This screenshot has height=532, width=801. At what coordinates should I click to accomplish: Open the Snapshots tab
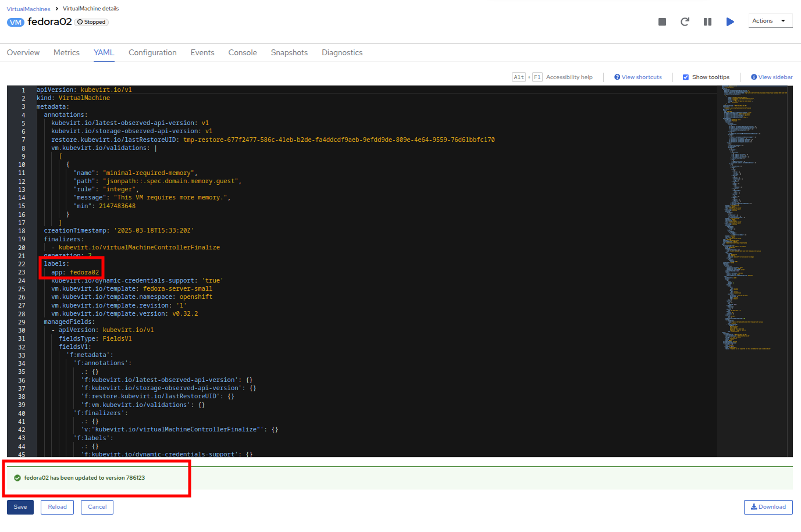click(289, 52)
